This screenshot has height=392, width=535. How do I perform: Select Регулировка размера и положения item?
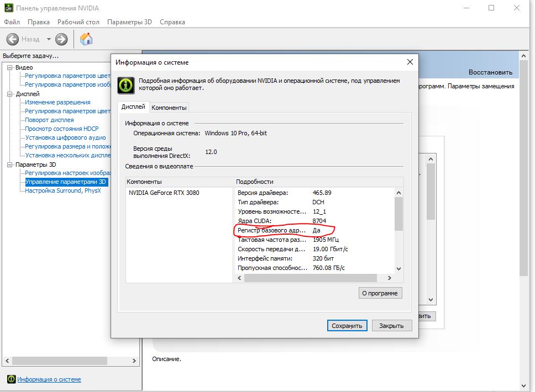click(68, 146)
